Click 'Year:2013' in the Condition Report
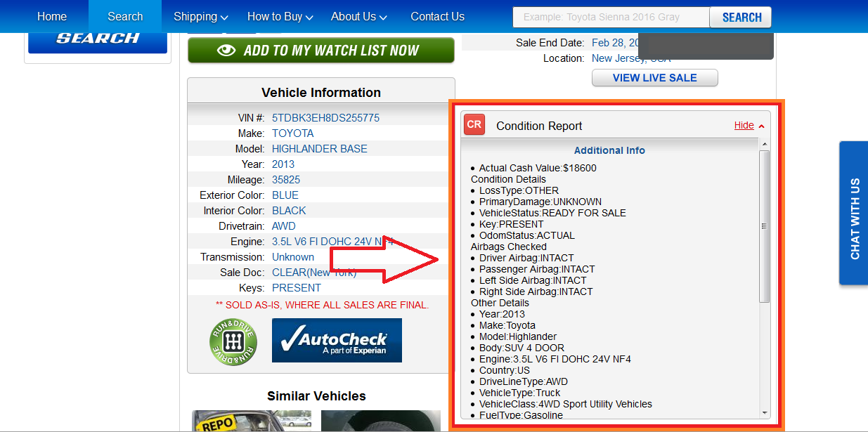Image resolution: width=868 pixels, height=432 pixels. (x=502, y=314)
